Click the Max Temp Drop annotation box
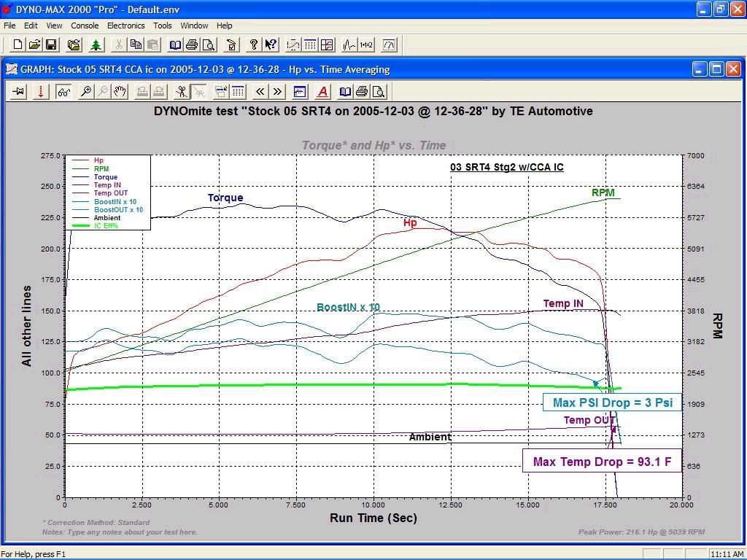The height and width of the screenshot is (560, 747). click(602, 462)
